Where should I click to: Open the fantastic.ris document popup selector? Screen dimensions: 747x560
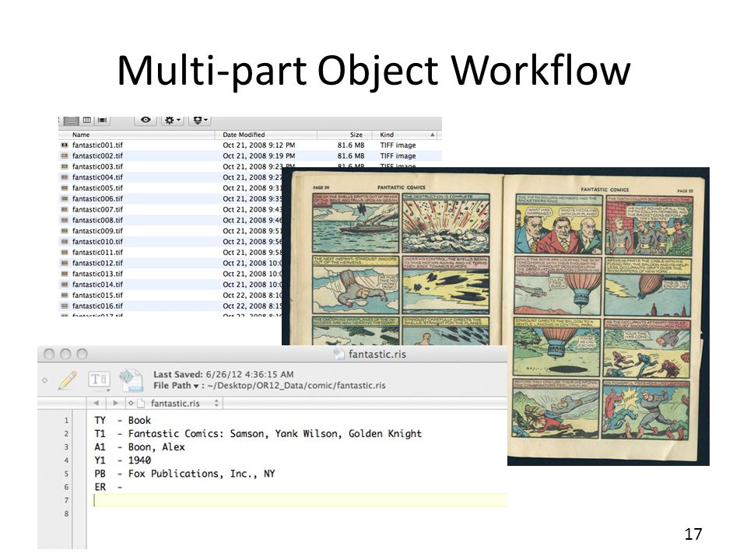[x=174, y=404]
